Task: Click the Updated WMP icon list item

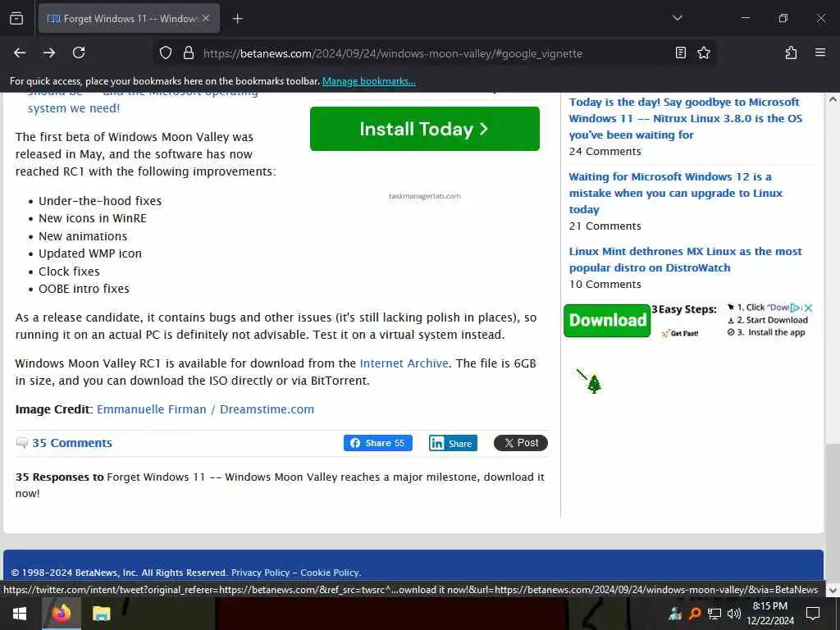Action: tap(90, 253)
